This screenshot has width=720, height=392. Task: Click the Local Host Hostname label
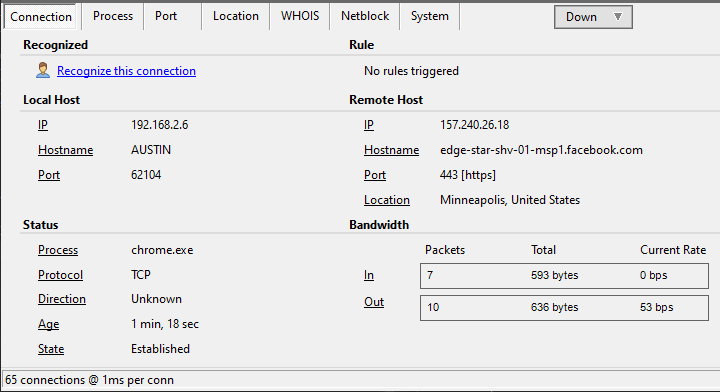(66, 150)
